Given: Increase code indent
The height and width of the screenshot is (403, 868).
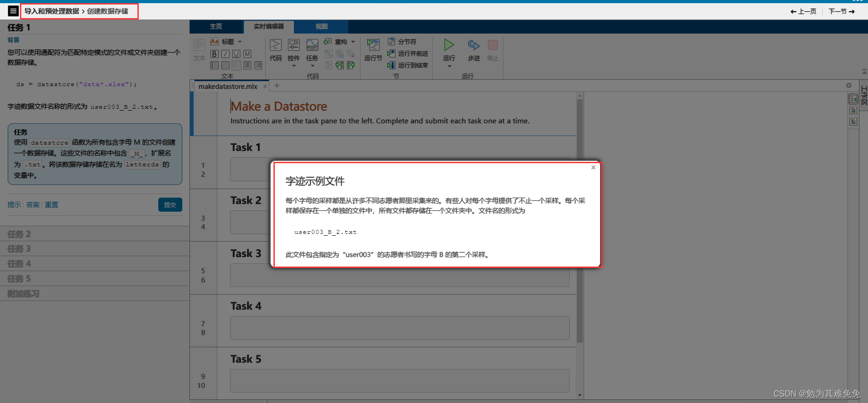Looking at the screenshot, I should (x=340, y=65).
